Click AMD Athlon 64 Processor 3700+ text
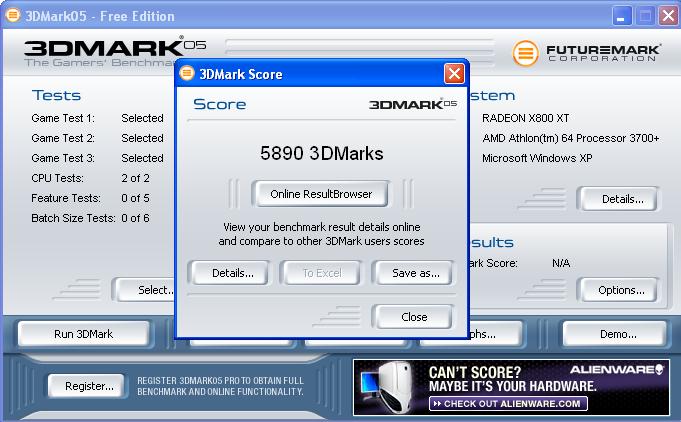The width and height of the screenshot is (681, 422). pos(571,138)
